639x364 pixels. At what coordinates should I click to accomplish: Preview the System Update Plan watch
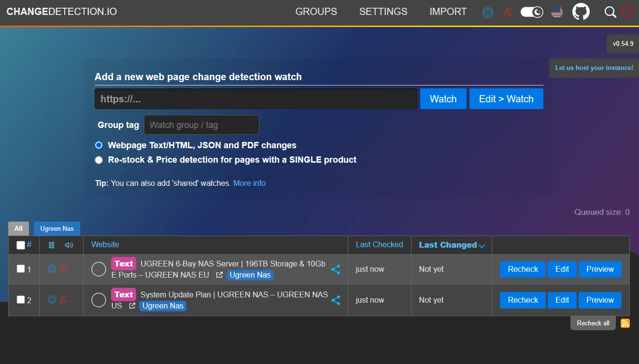point(600,300)
